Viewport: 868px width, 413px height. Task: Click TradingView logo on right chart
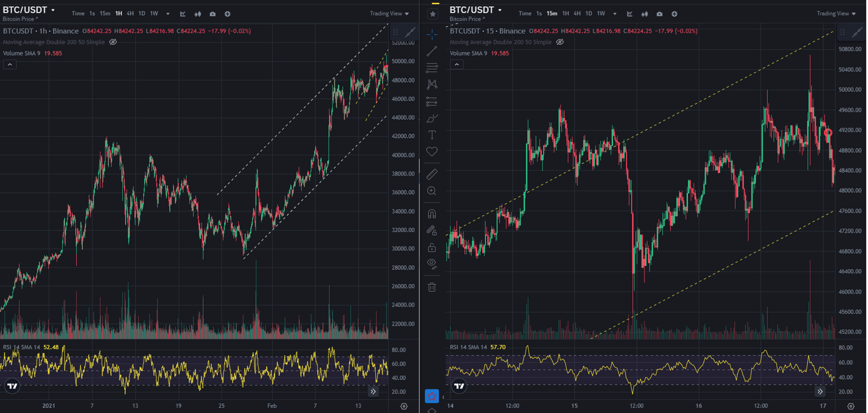point(459,386)
